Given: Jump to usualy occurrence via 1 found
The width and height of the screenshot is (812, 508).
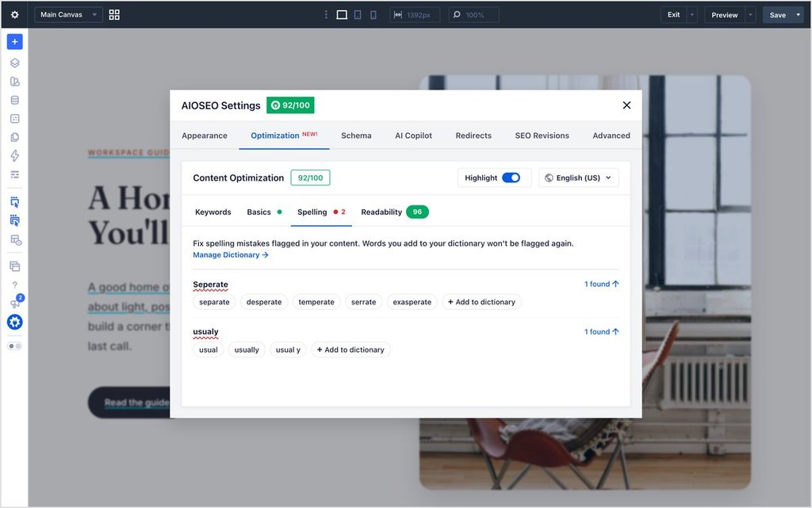Looking at the screenshot, I should tap(602, 331).
